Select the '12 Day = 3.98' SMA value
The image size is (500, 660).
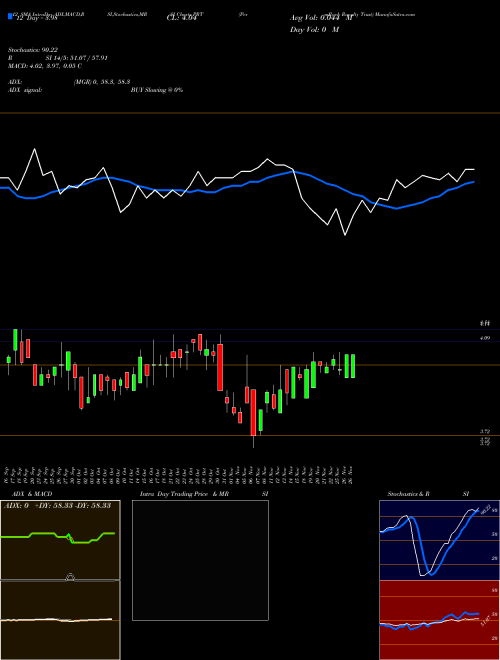36,19
